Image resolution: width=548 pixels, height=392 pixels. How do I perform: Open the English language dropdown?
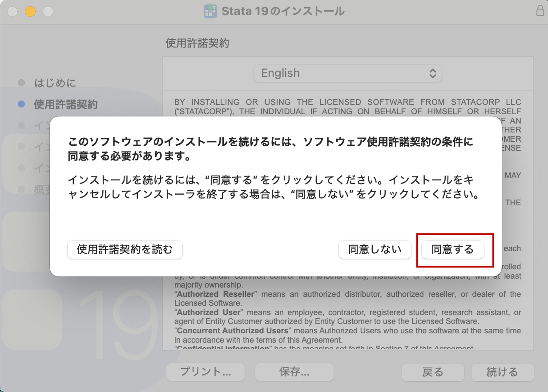[x=347, y=73]
